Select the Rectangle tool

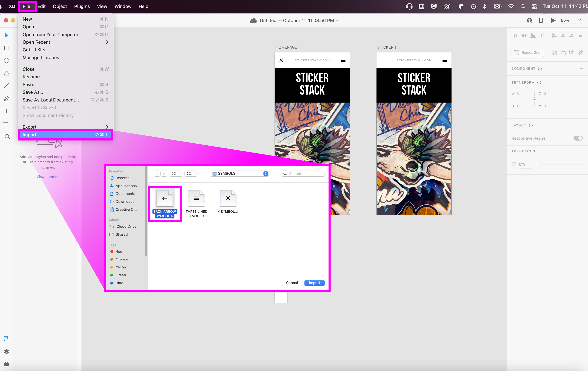7,48
